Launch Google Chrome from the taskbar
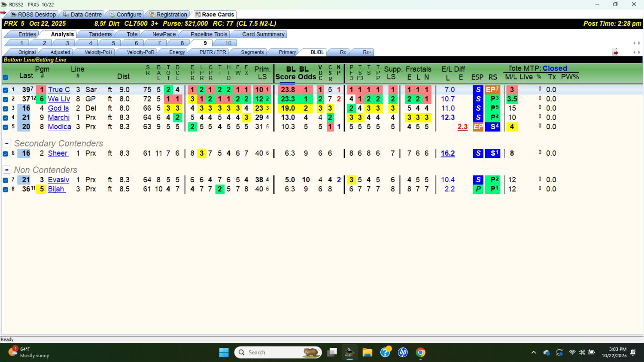Viewport: 644px width, 362px height. point(420,353)
